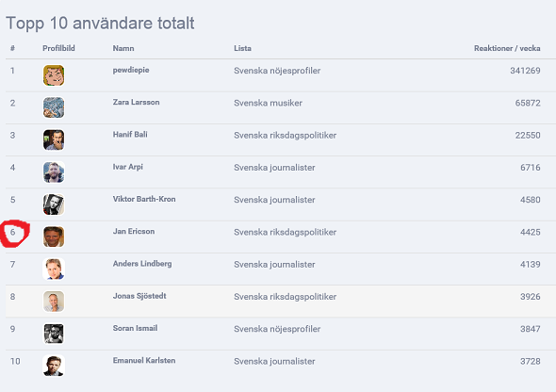Click the Namn column header

(x=123, y=48)
